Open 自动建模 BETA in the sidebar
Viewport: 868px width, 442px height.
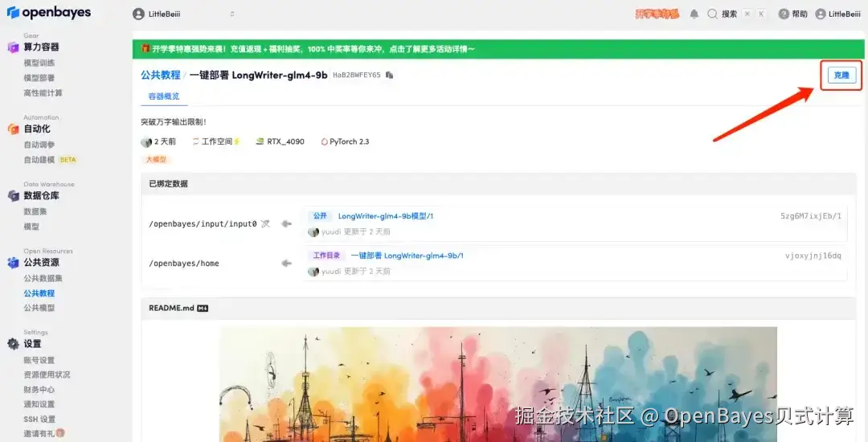[50, 160]
